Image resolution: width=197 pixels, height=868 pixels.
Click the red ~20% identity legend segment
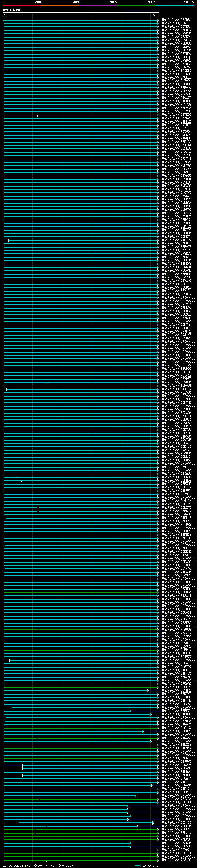point(22,6)
